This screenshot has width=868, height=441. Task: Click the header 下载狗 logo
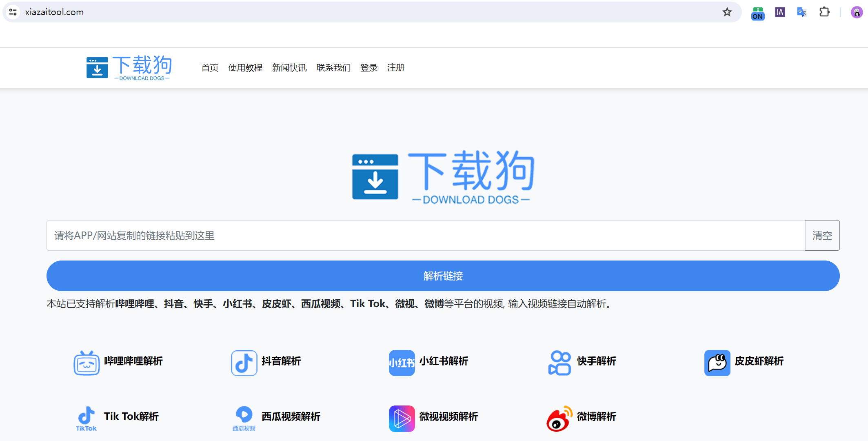tap(129, 67)
